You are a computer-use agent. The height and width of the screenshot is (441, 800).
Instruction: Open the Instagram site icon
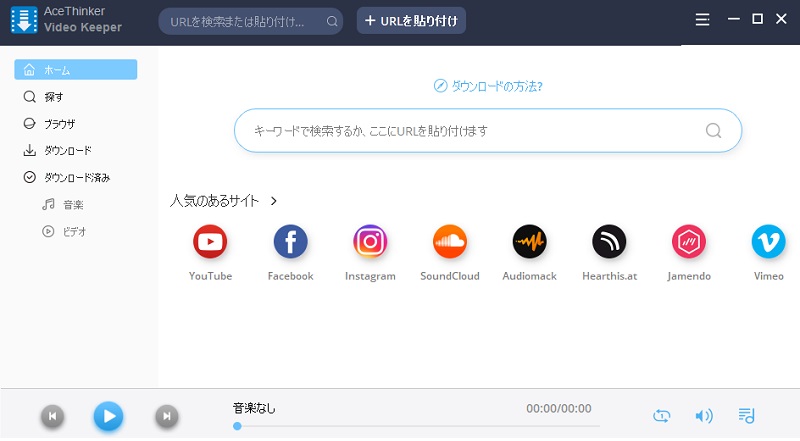370,241
